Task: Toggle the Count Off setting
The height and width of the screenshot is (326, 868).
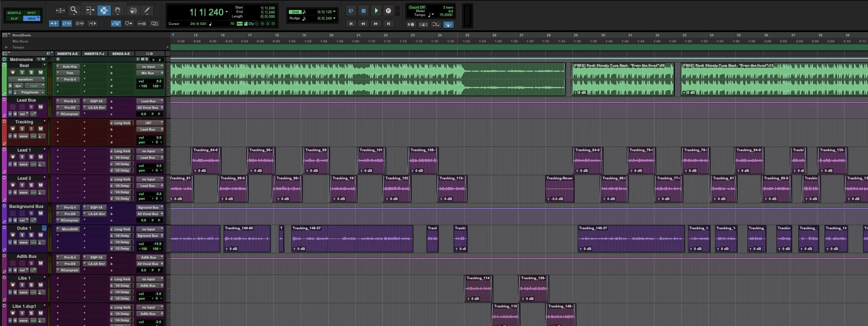Action: pos(417,7)
